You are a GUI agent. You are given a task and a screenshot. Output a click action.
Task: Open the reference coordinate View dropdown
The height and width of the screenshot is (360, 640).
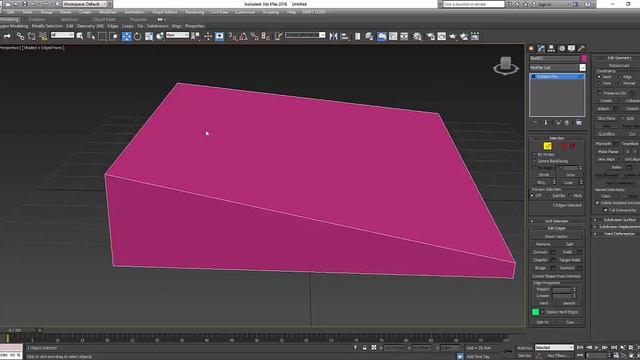177,36
